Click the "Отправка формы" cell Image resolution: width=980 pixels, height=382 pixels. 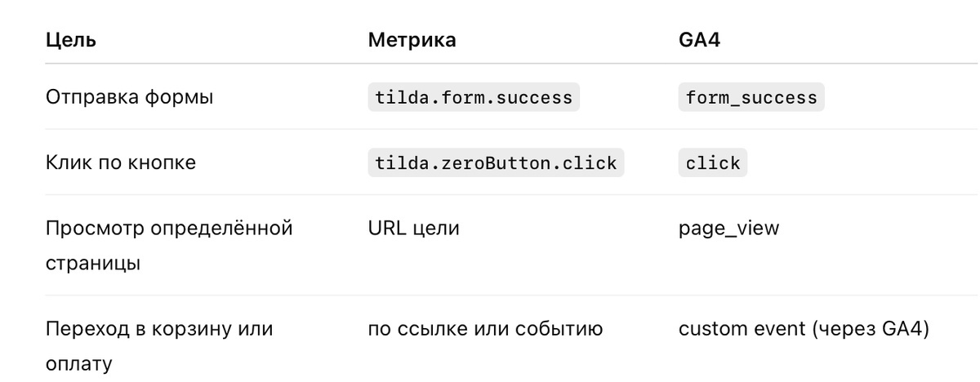click(x=129, y=98)
